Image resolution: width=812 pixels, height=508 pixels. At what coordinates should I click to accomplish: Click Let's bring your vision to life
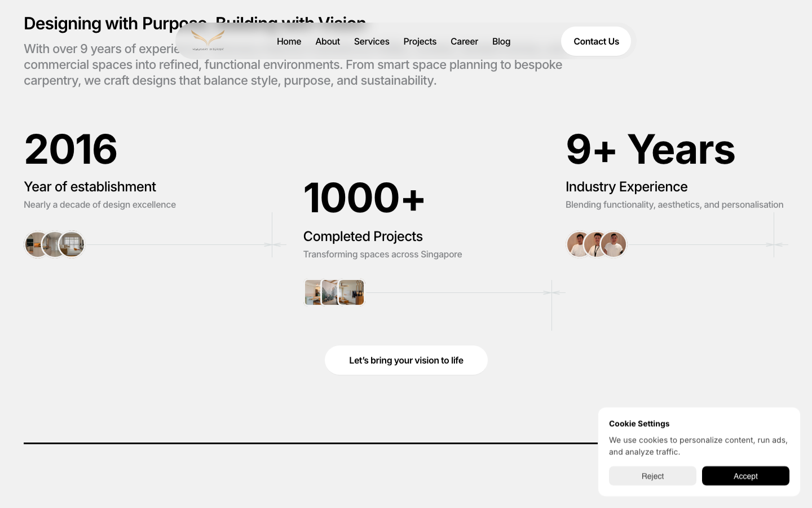pyautogui.click(x=406, y=360)
